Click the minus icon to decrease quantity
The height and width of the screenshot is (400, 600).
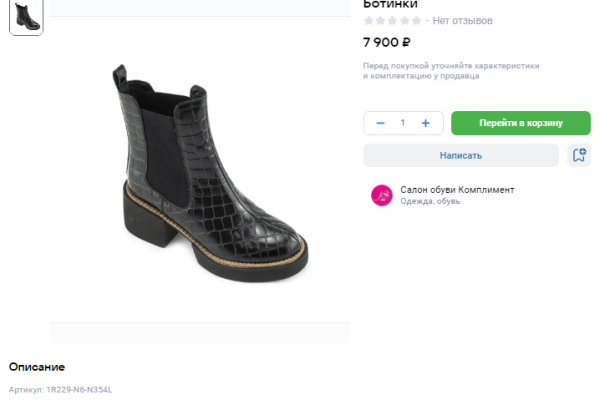point(380,123)
